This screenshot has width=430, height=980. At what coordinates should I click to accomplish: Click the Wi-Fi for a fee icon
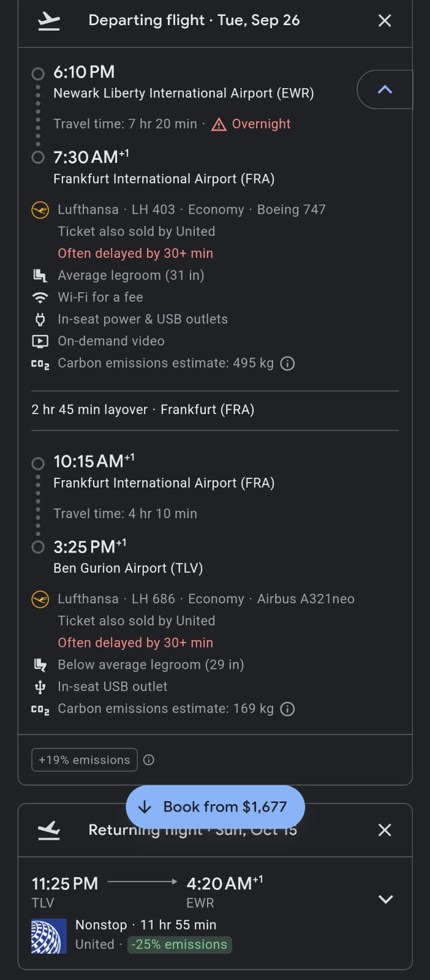[40, 298]
